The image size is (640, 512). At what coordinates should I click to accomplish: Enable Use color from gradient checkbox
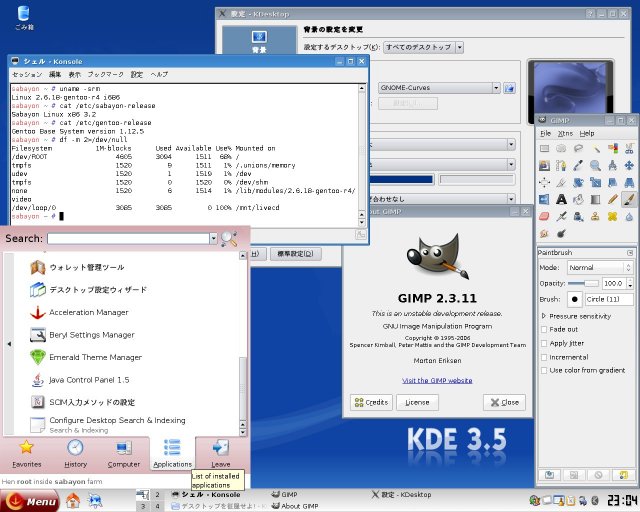point(544,370)
